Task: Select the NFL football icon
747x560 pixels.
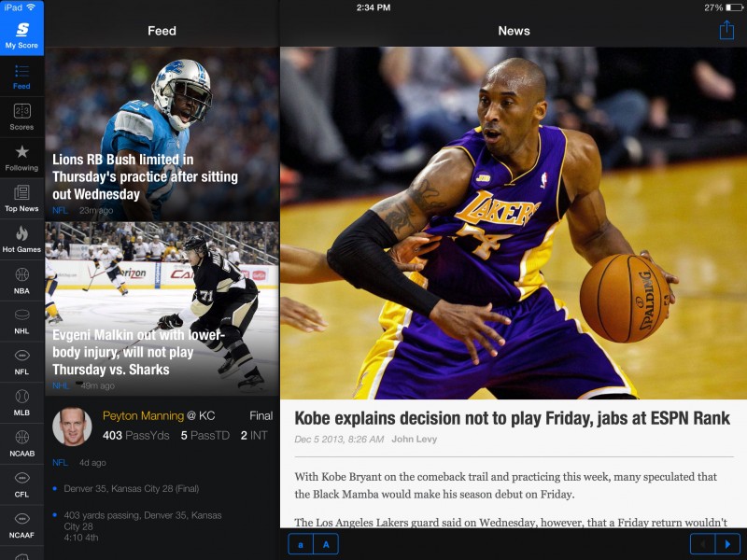Action: point(21,362)
